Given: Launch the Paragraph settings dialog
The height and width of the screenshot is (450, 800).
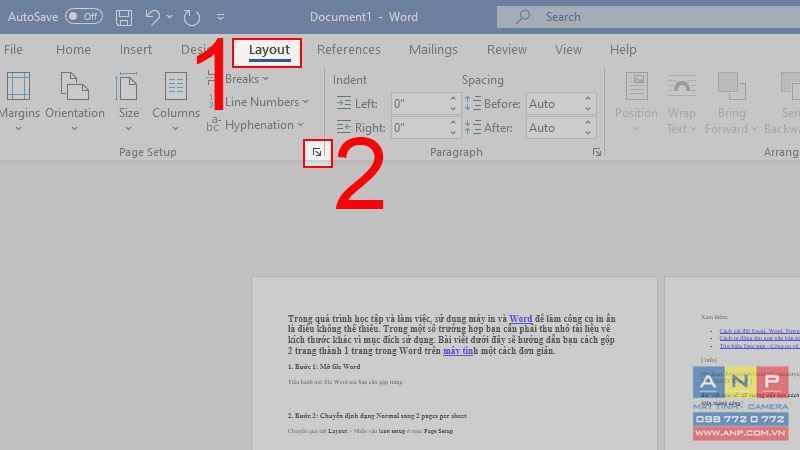Looking at the screenshot, I should (x=596, y=152).
